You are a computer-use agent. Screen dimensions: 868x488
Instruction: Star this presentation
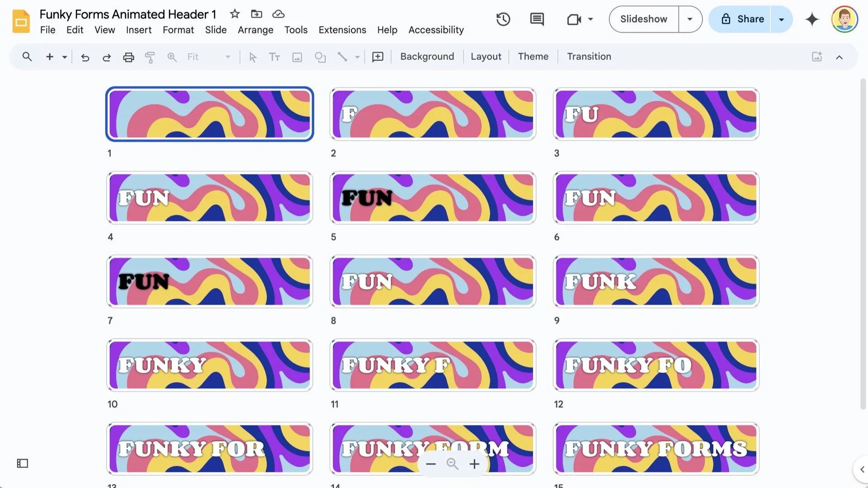234,14
